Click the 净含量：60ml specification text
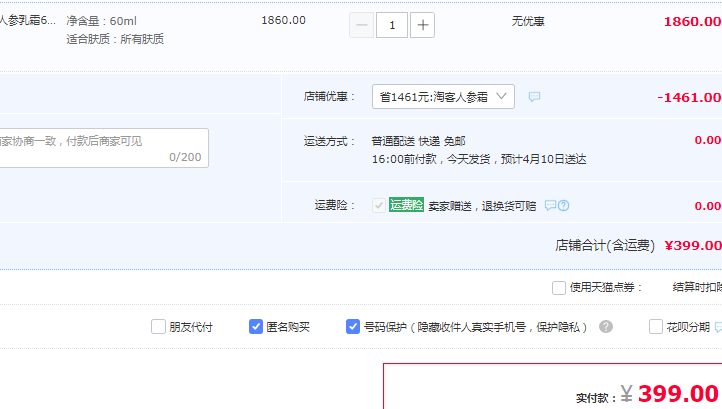 coord(101,21)
